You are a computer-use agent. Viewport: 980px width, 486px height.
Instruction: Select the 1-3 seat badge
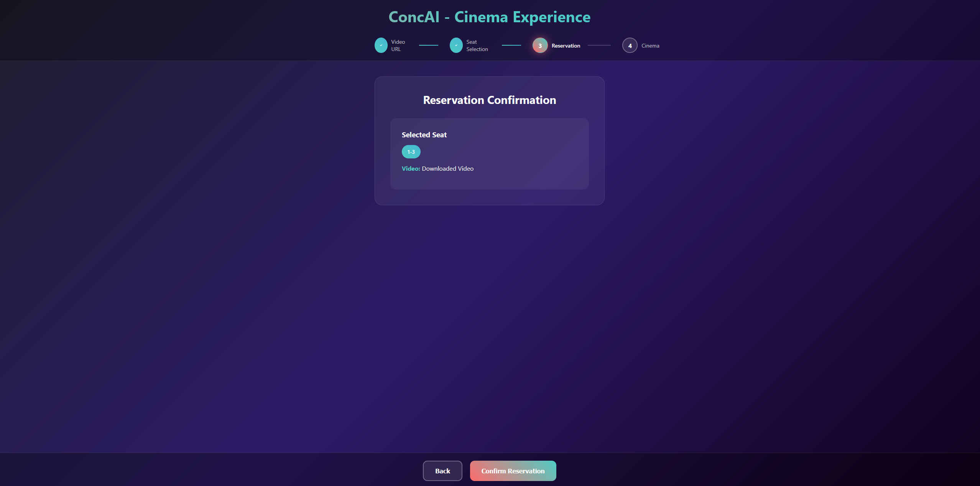point(411,152)
